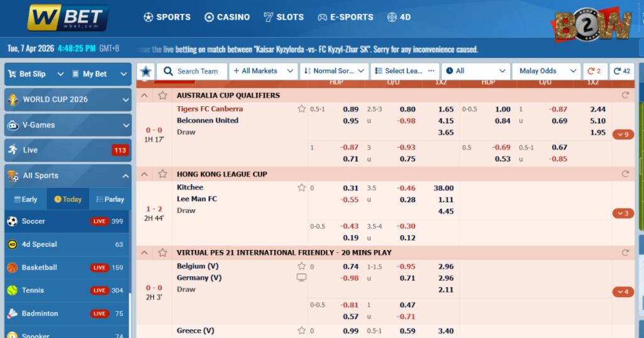Switch to the Today tab

tap(68, 199)
